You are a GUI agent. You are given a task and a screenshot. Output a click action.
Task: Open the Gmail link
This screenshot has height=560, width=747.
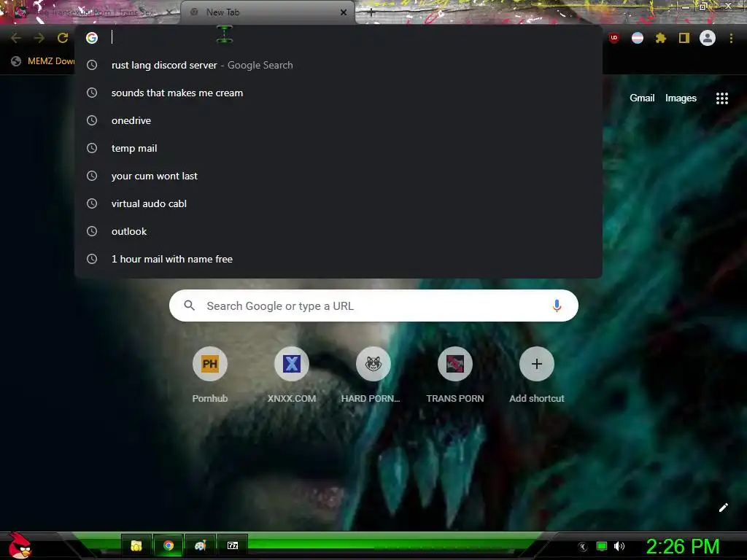(642, 98)
